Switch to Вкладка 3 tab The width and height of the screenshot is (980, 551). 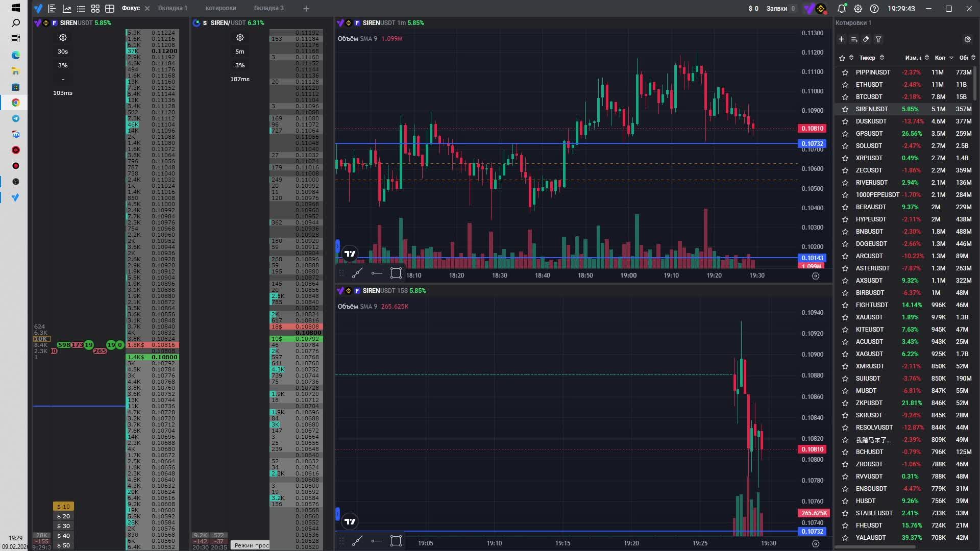tap(268, 8)
